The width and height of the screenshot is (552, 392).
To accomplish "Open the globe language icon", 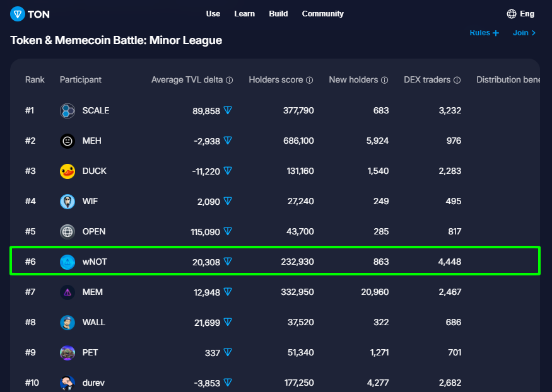I will (512, 14).
